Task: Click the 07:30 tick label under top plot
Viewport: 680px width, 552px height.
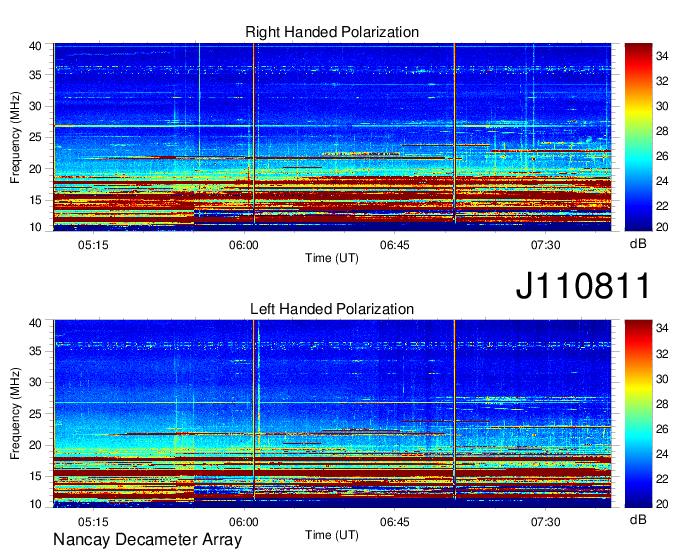Action: (x=546, y=245)
